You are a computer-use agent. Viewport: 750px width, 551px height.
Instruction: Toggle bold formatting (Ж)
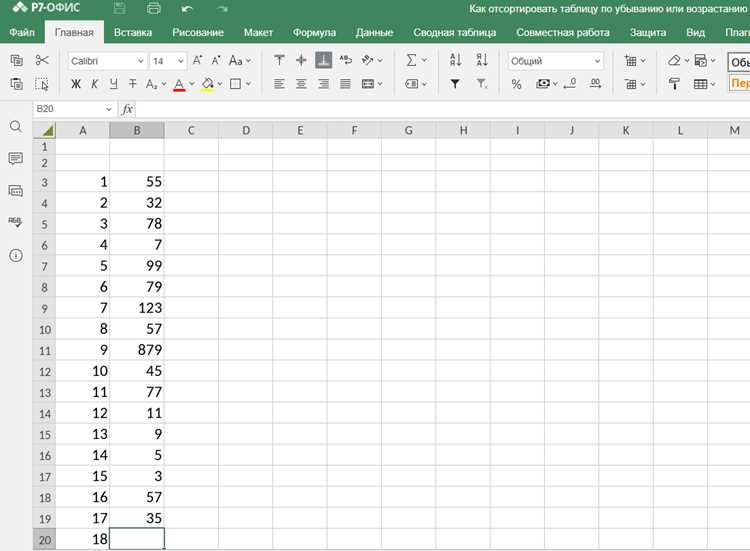76,84
